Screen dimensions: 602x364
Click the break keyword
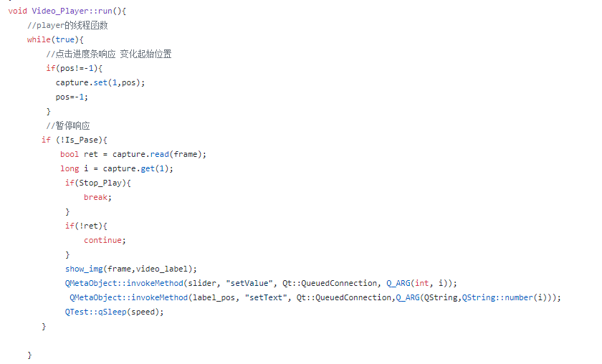[x=97, y=197]
